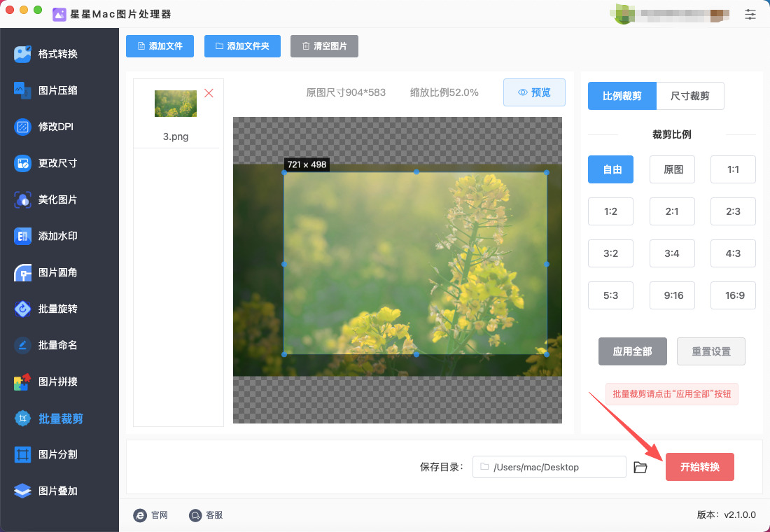Select the 原图 original ratio option
770x532 pixels.
672,169
